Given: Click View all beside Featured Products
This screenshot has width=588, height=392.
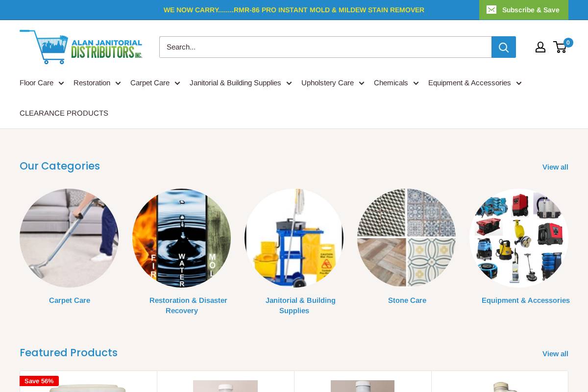Looking at the screenshot, I should 555,354.
